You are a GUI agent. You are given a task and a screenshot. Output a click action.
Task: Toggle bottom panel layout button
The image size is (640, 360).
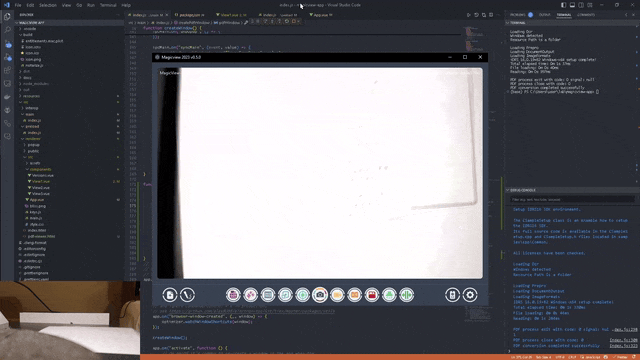click(572, 5)
